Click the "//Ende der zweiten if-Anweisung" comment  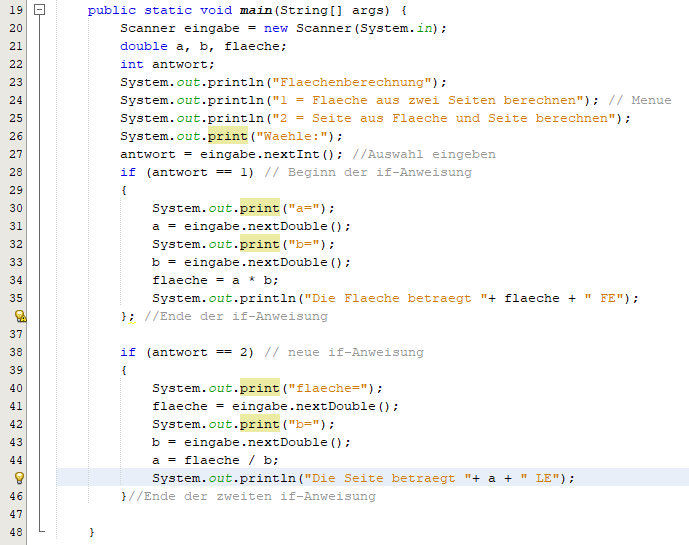pyautogui.click(x=252, y=497)
